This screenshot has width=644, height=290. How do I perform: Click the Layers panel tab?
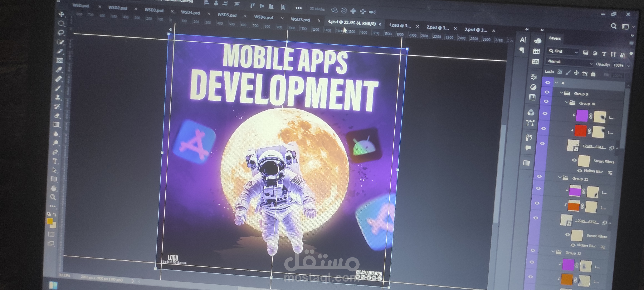tap(555, 38)
